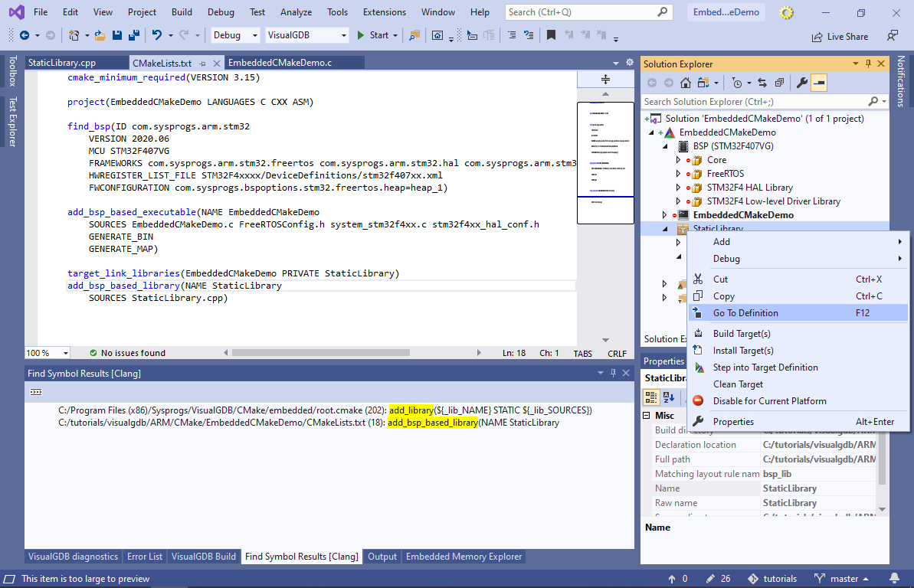The width and height of the screenshot is (914, 588).
Task: Click the Alphabetical sort icon in Properties
Action: pos(669,397)
